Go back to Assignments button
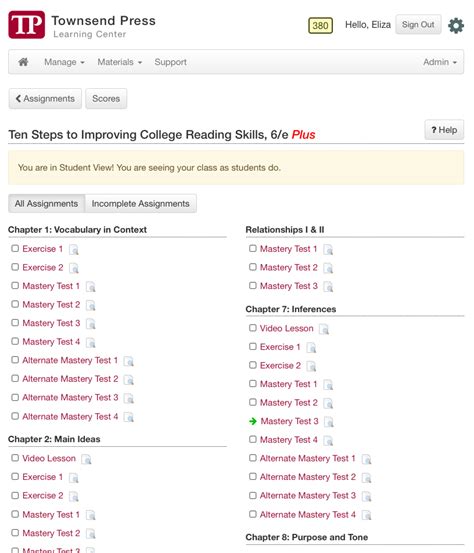474x553 pixels. coord(45,99)
